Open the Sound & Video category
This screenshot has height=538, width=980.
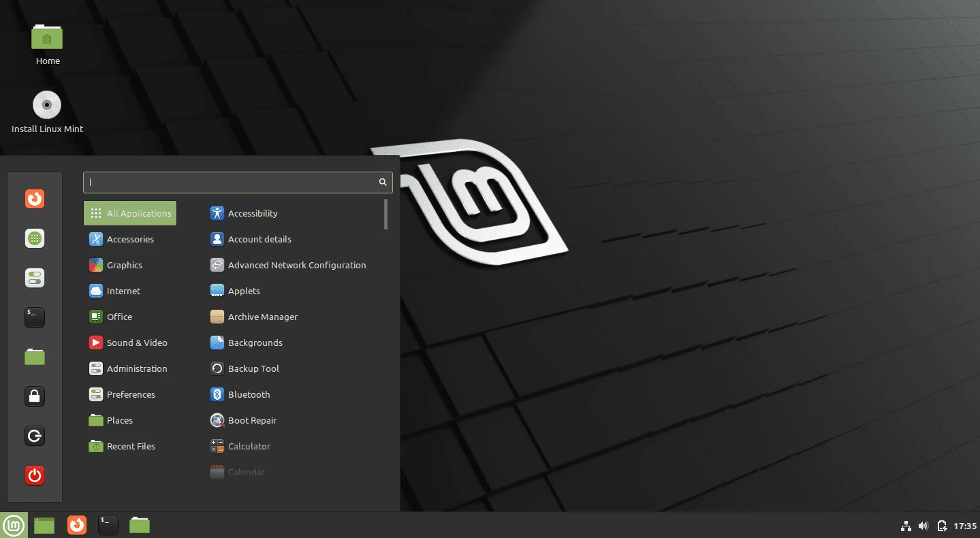click(x=136, y=343)
